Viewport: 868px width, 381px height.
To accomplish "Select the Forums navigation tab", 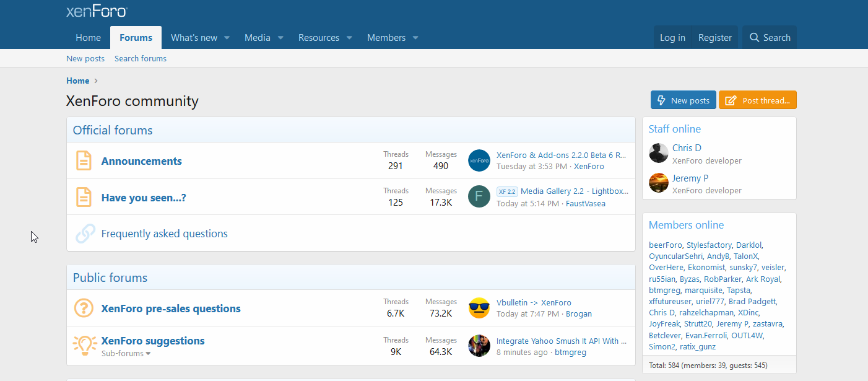I will tap(136, 38).
